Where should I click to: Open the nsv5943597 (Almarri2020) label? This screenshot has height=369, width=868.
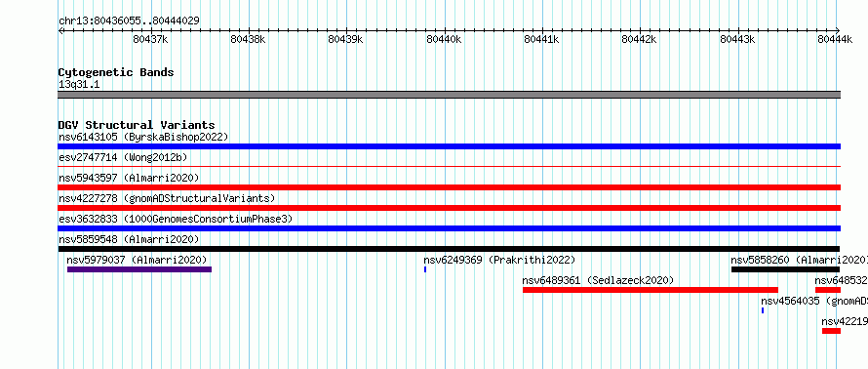click(x=129, y=178)
